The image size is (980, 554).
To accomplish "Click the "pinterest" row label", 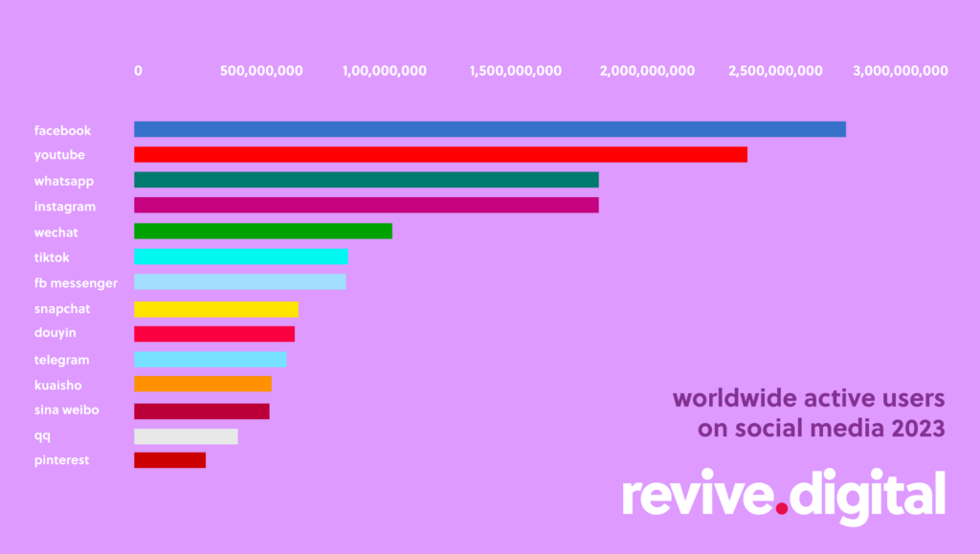I will tap(61, 460).
